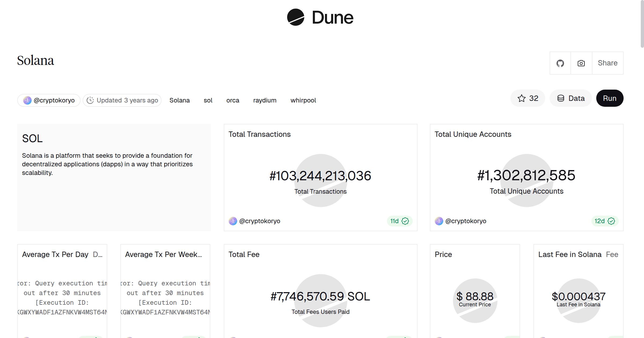Click the avatar in the Total Transactions footer
Viewport: 644px width, 338px height.
233,221
